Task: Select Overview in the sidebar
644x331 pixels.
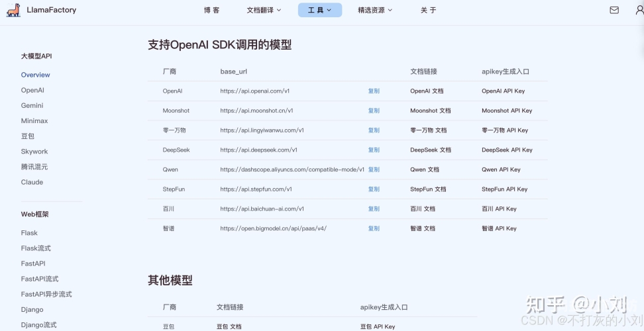Action: pyautogui.click(x=35, y=75)
